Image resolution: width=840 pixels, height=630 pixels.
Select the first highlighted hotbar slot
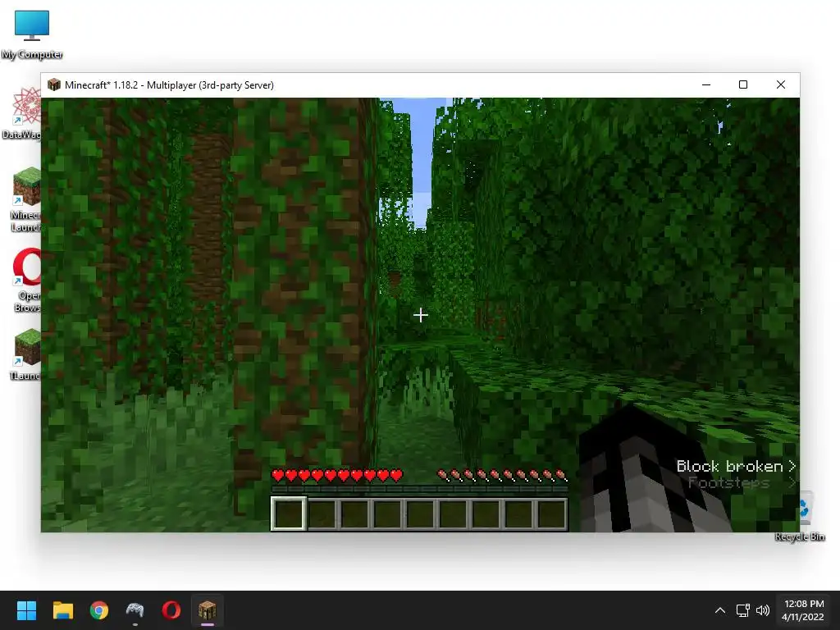tap(289, 514)
